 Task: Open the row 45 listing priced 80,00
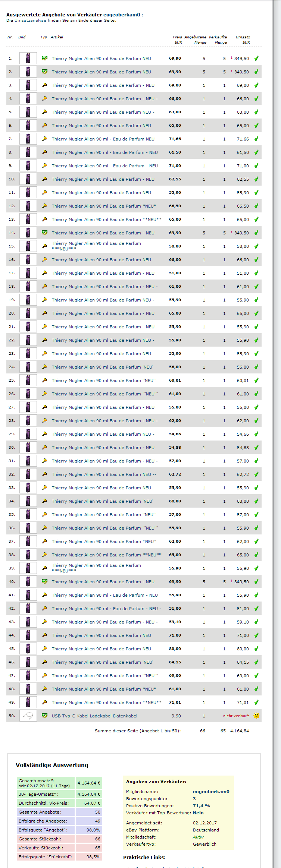[x=101, y=649]
